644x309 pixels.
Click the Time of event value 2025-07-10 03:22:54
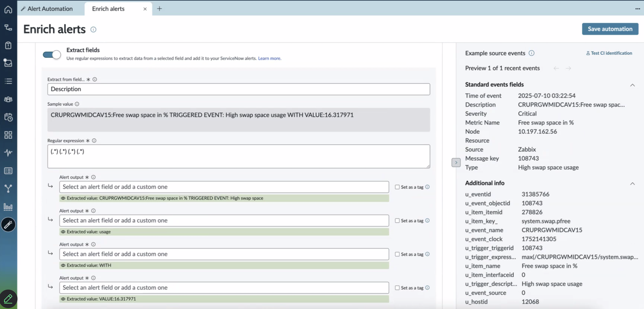[547, 96]
